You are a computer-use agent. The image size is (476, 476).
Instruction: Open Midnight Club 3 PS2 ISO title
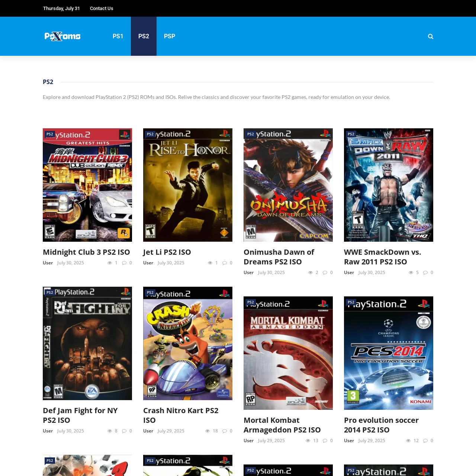86,252
